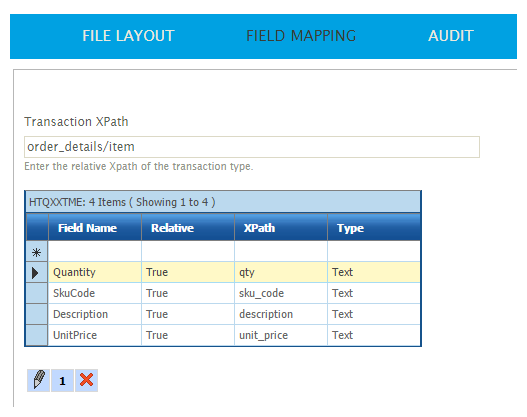
Task: Select the SkuCode row header
Action: pos(37,293)
